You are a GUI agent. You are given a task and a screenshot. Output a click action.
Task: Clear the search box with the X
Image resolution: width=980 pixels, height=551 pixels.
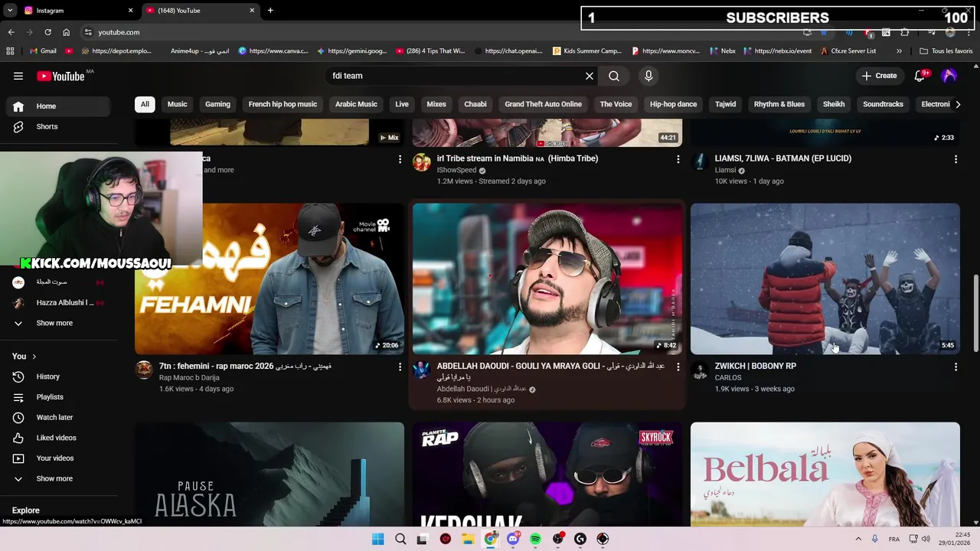point(590,76)
